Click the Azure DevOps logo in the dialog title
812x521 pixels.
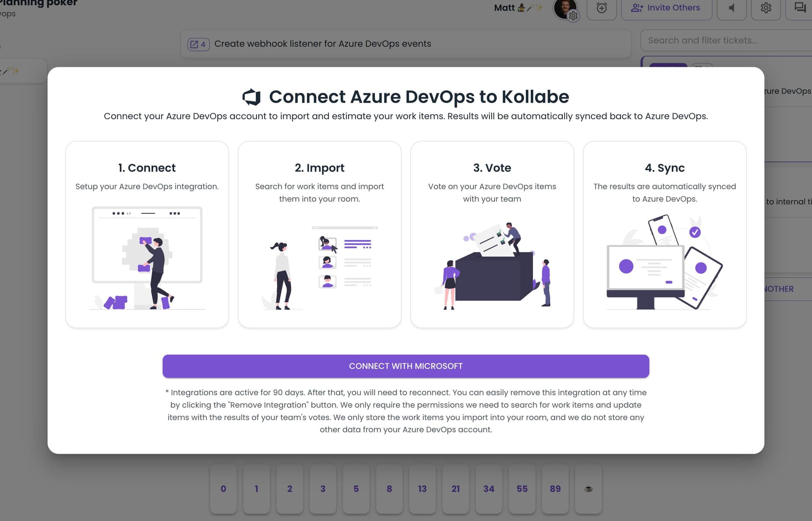251,96
